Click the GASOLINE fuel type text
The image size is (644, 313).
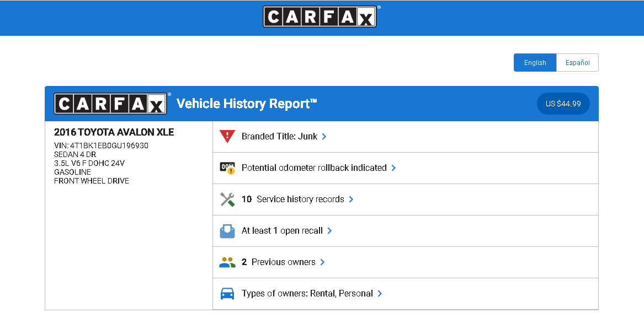(x=73, y=172)
